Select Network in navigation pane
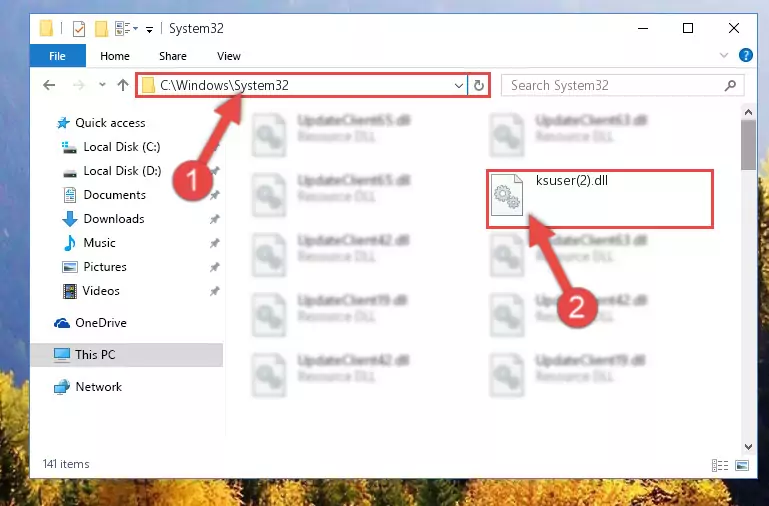769x506 pixels. coord(99,387)
